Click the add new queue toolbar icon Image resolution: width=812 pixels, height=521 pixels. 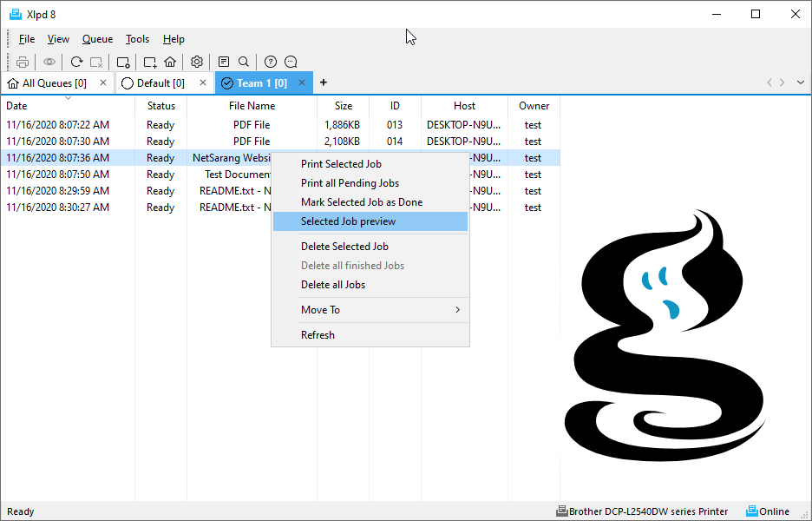tap(150, 63)
